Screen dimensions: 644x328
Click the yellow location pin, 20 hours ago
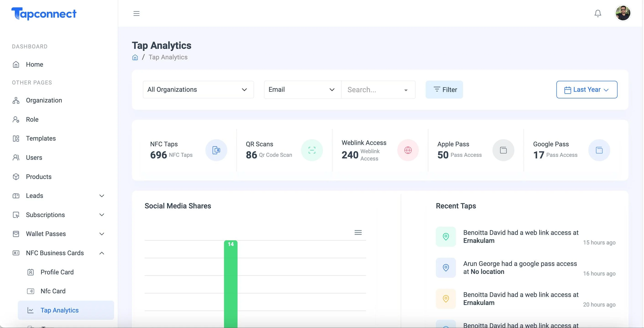446,299
